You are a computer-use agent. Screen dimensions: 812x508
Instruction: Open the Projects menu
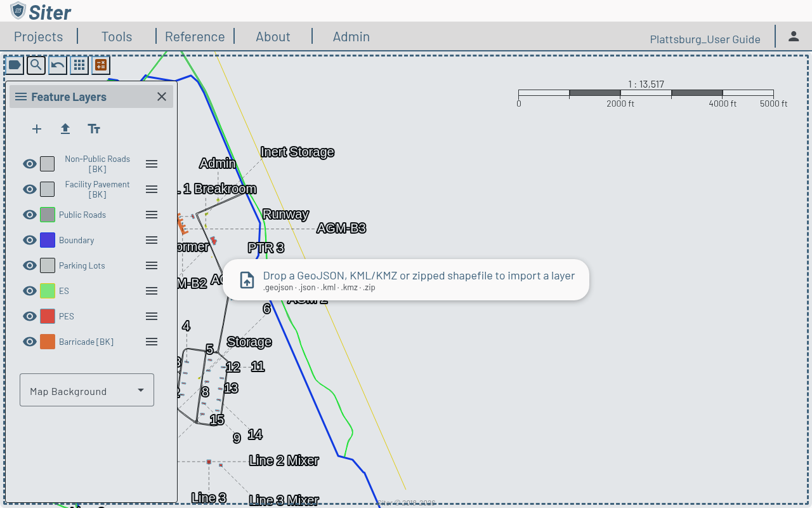coord(39,37)
